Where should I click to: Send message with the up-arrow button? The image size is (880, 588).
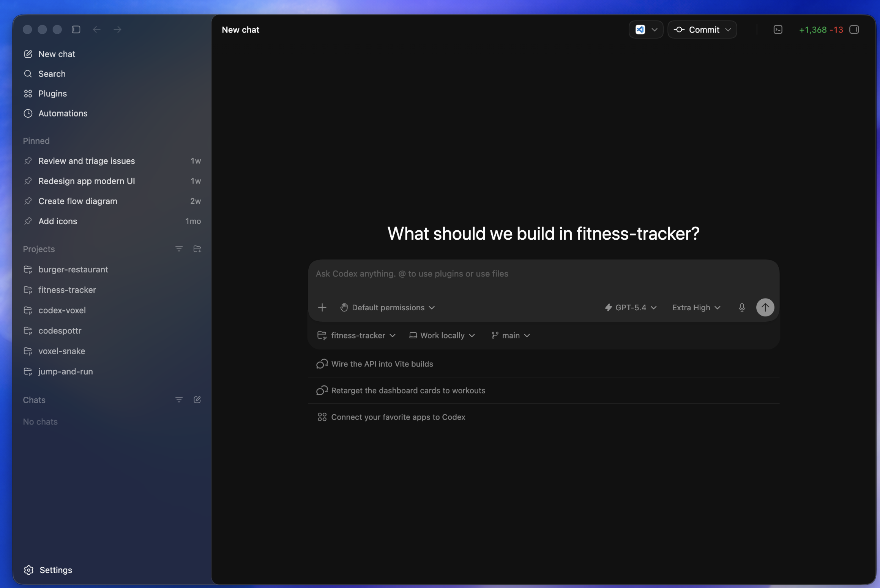pyautogui.click(x=765, y=307)
